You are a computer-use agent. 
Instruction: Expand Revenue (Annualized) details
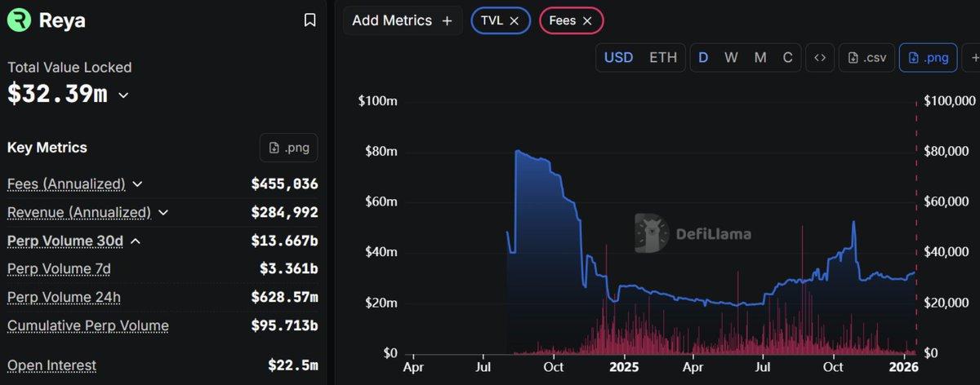pos(163,213)
